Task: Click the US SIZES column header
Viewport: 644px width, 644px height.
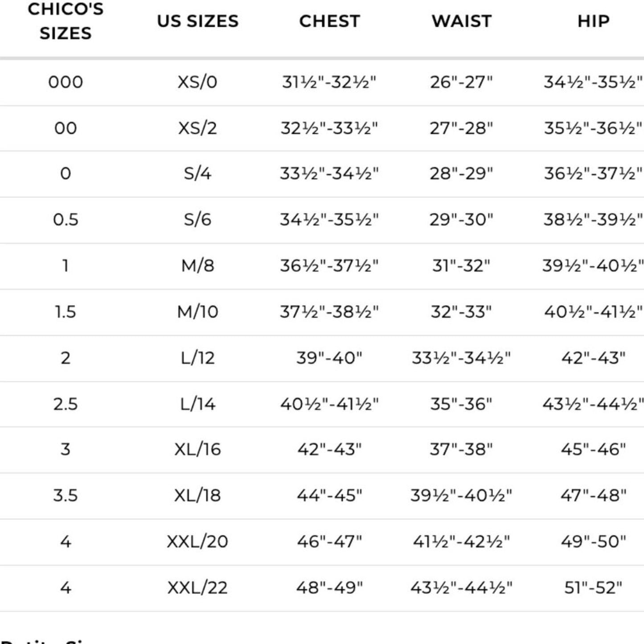Action: point(197,21)
